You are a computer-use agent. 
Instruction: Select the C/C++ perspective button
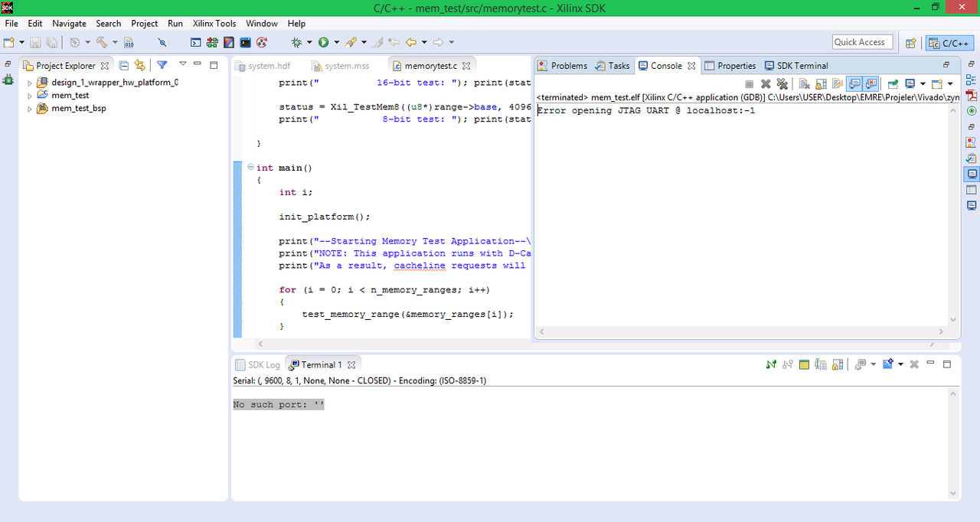tap(949, 43)
